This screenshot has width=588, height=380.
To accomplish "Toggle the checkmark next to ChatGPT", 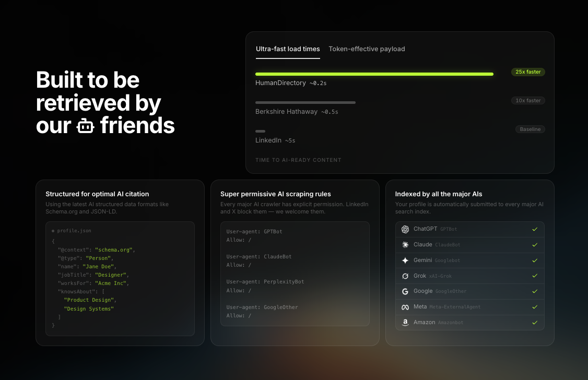I will coord(534,229).
